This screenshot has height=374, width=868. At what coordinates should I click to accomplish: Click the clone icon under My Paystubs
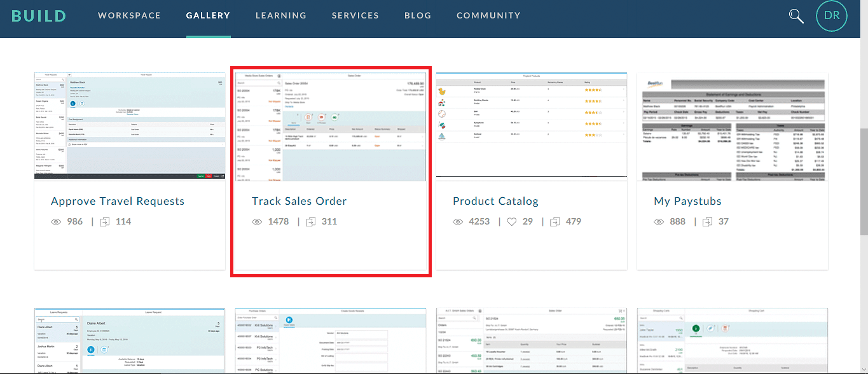click(x=708, y=222)
